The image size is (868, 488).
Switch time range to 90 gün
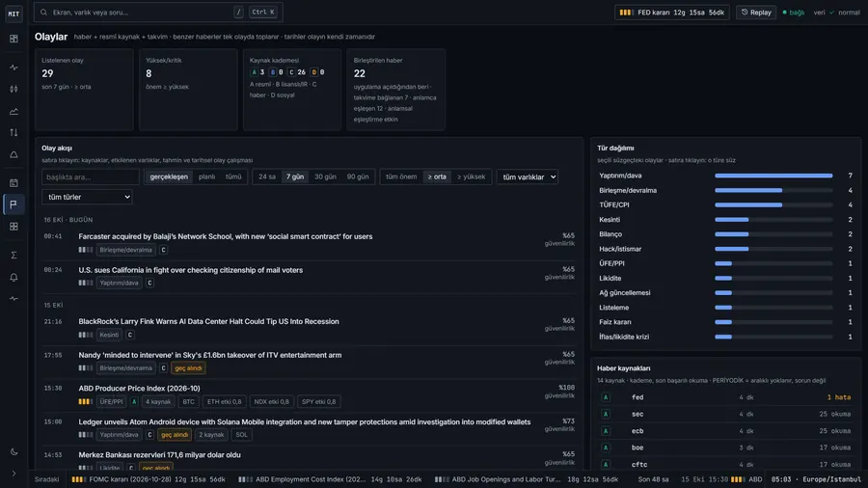358,177
